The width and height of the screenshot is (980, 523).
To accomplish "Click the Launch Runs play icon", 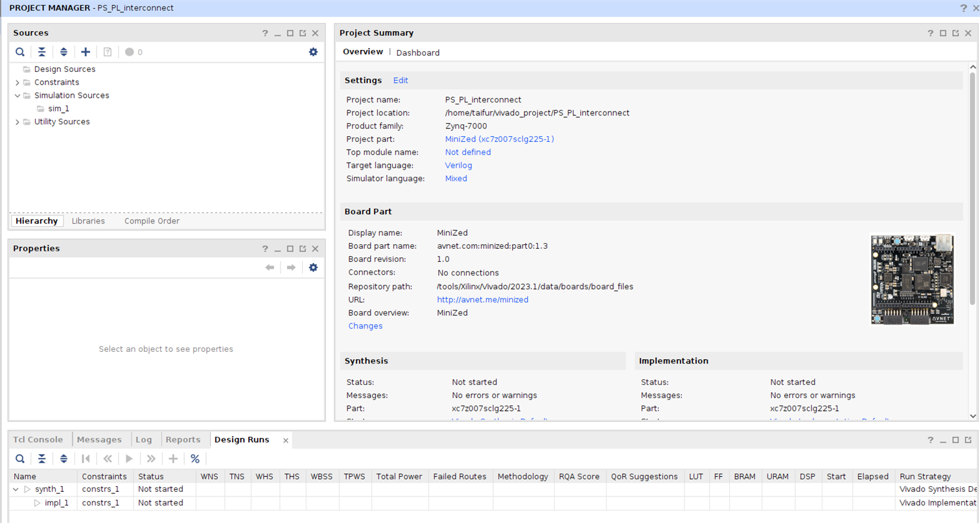I will pyautogui.click(x=129, y=459).
